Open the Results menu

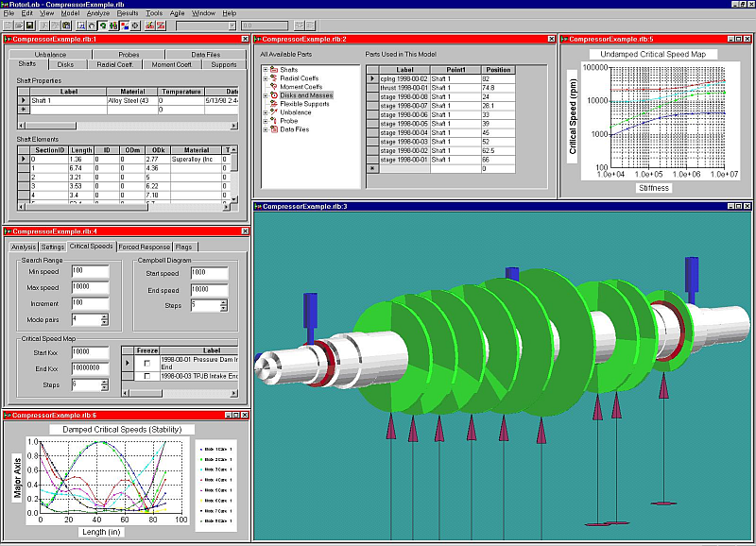coord(128,13)
